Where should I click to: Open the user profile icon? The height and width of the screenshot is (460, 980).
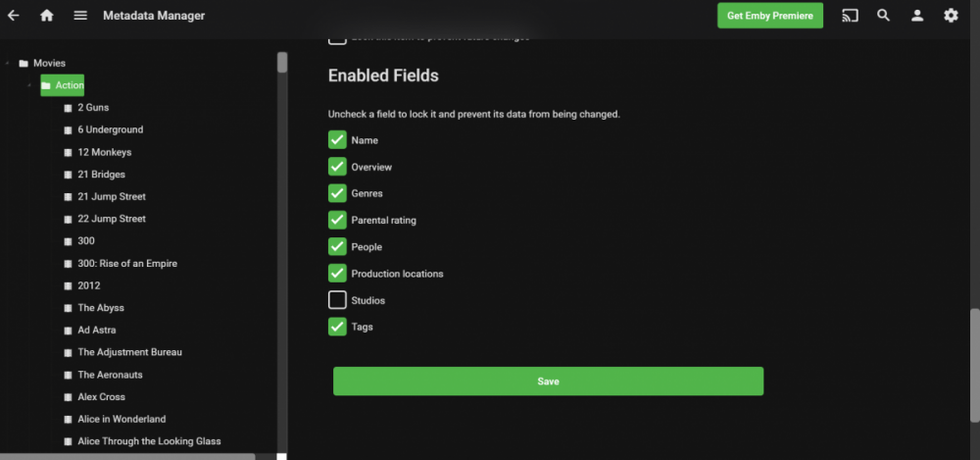pos(917,16)
